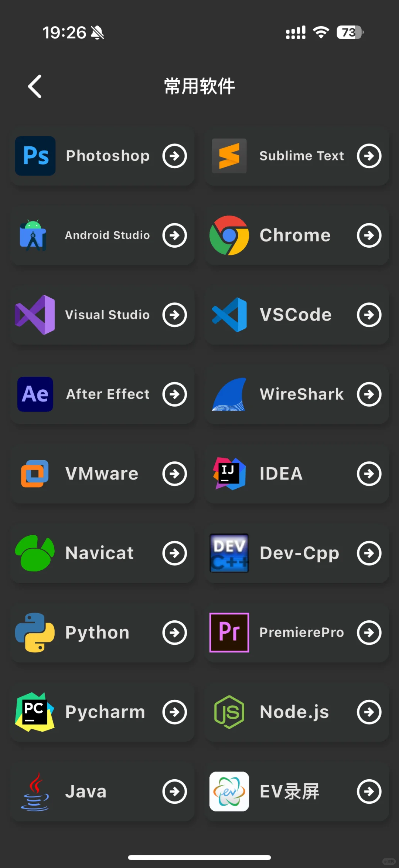Open VMware with its circled arrow
Viewport: 399px width, 868px height.
(x=174, y=474)
